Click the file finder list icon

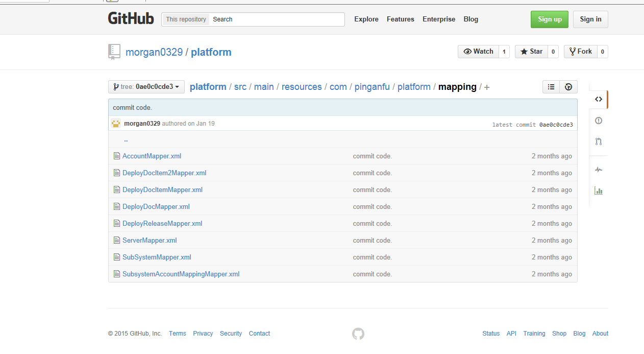pyautogui.click(x=551, y=87)
